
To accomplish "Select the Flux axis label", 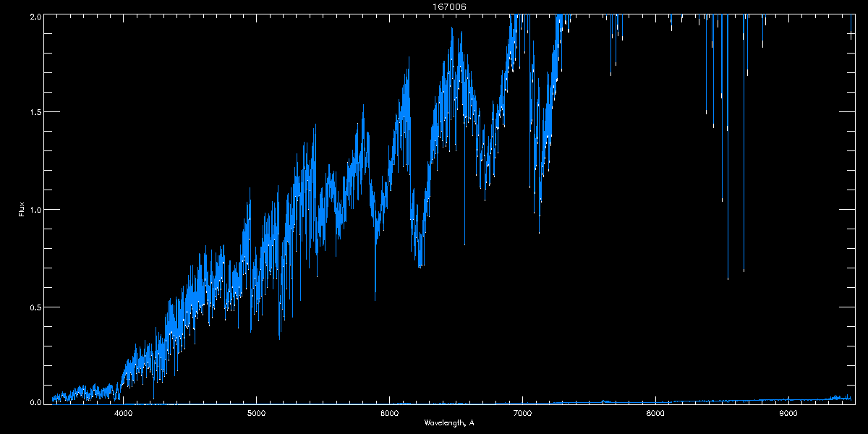I will [x=22, y=209].
